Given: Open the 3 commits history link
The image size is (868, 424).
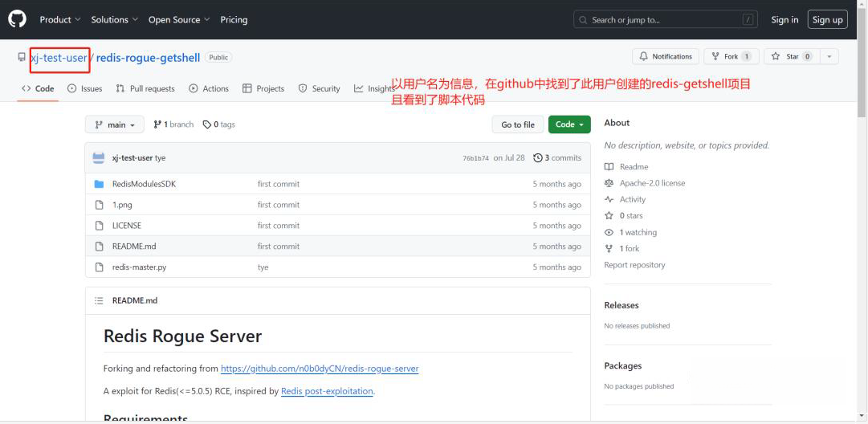Looking at the screenshot, I should (x=557, y=157).
